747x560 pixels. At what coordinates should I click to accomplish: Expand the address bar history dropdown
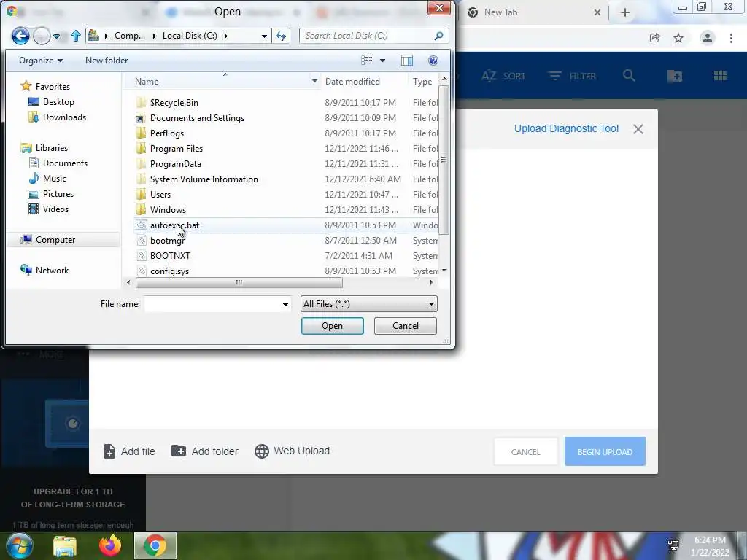point(264,36)
